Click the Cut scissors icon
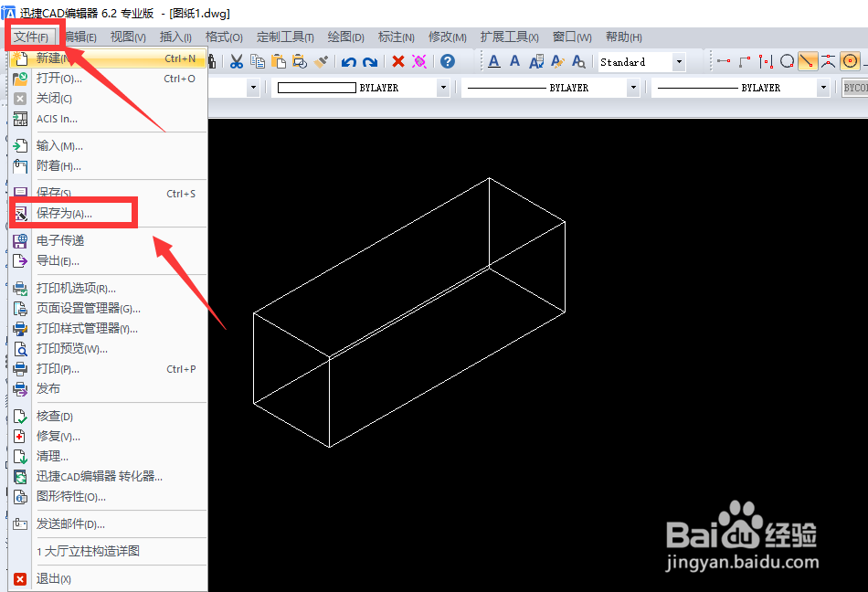The image size is (868, 592). click(237, 61)
